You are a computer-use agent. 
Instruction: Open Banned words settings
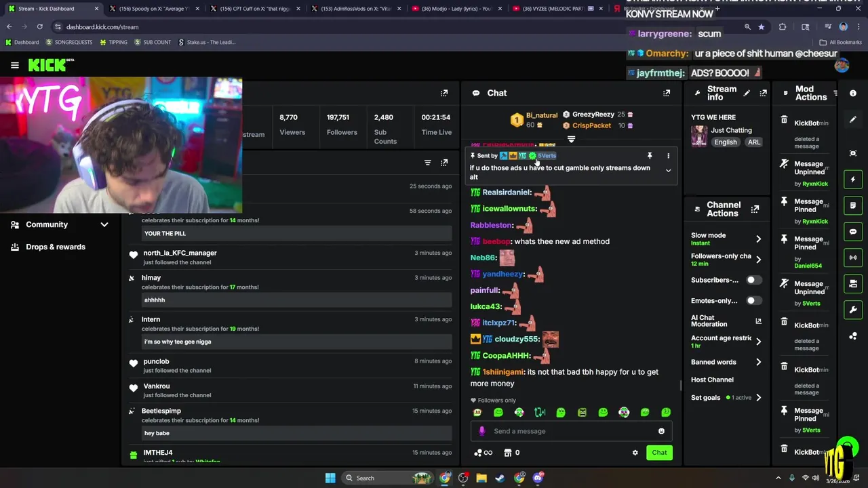pyautogui.click(x=726, y=362)
